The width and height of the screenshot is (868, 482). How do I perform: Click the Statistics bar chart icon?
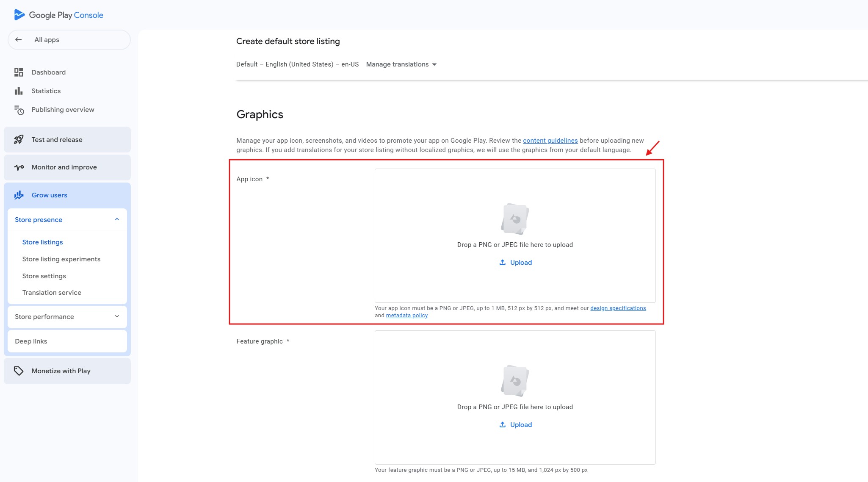[19, 91]
